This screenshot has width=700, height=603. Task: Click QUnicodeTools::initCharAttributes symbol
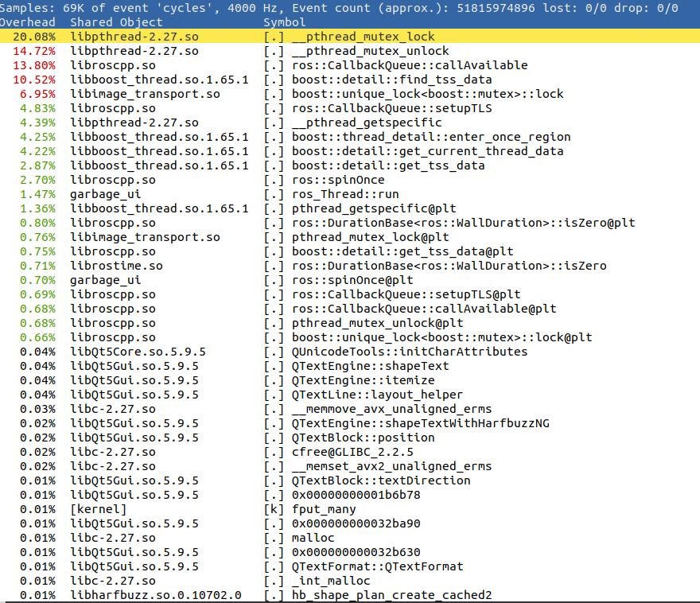[x=410, y=352]
